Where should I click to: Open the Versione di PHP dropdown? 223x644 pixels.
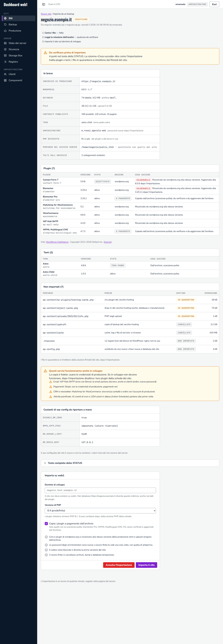[100, 510]
